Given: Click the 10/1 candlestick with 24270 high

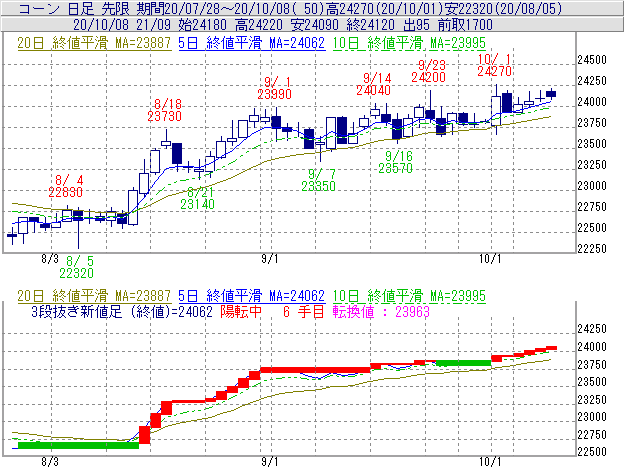Looking at the screenshot, I should point(496,111).
